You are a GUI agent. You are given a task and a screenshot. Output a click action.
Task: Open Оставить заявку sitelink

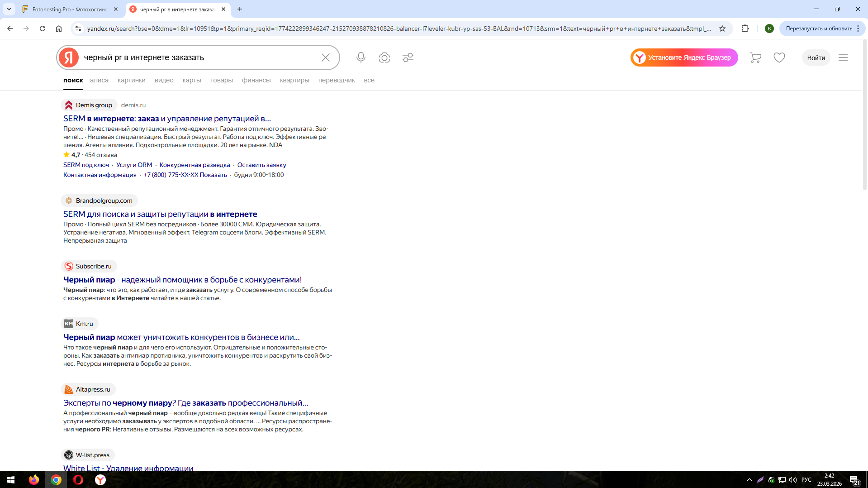coord(262,165)
